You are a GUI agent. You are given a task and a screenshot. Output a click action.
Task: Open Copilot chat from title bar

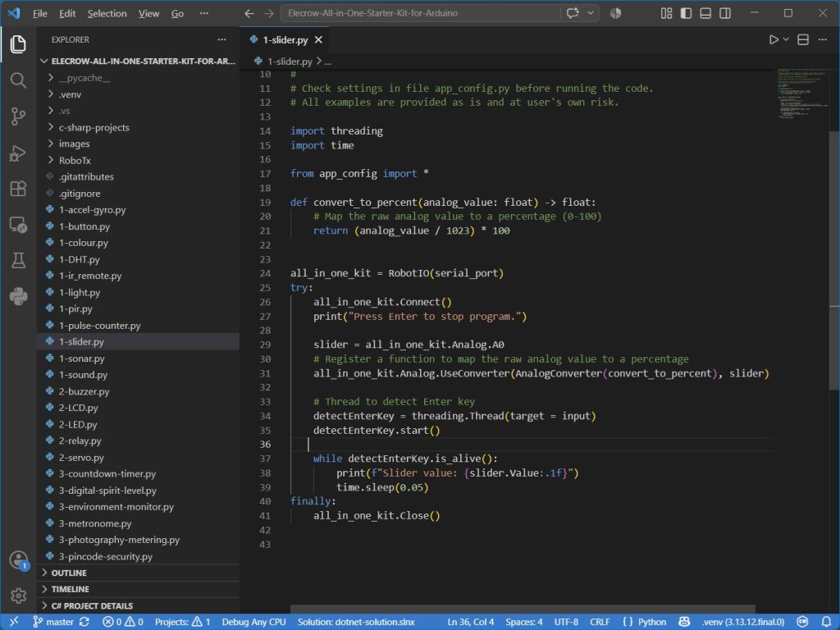click(x=573, y=13)
